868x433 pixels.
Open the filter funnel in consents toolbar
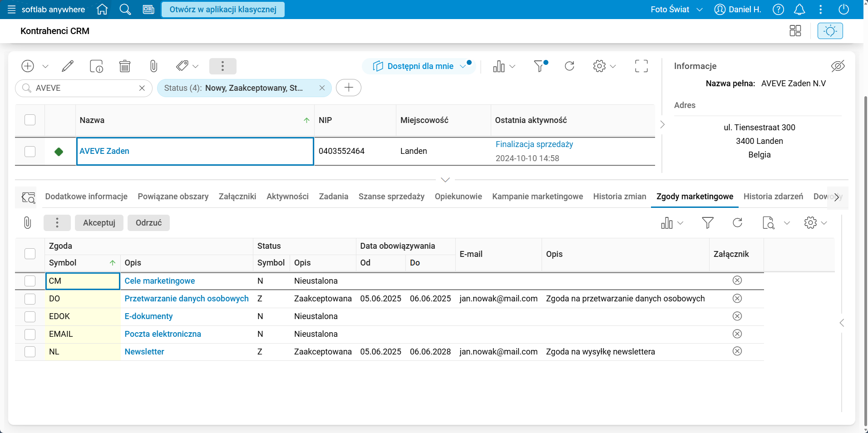(x=707, y=223)
